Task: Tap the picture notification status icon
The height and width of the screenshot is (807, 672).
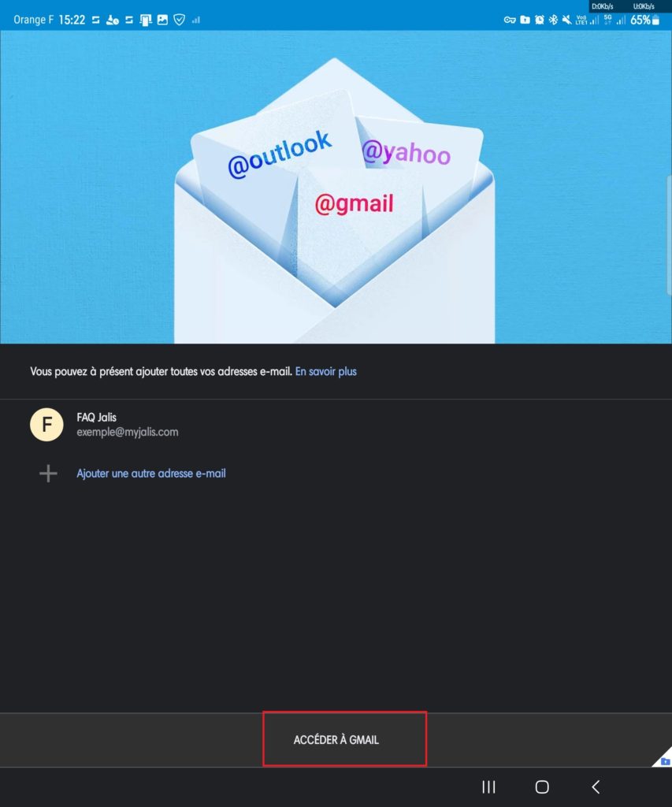Action: (162, 20)
